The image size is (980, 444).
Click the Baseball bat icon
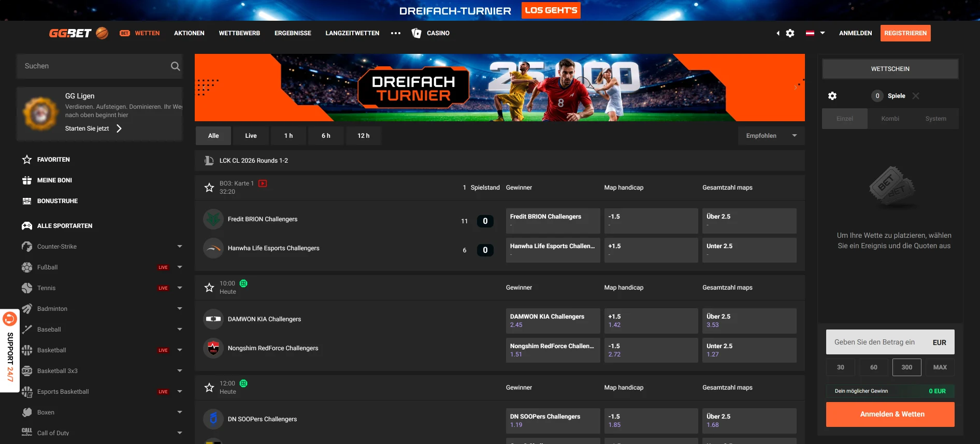tap(27, 330)
